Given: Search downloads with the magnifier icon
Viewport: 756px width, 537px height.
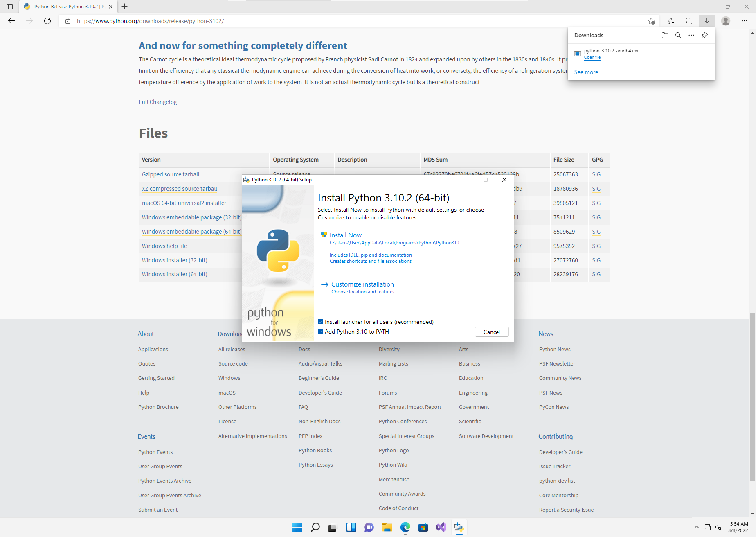Looking at the screenshot, I should [x=678, y=35].
